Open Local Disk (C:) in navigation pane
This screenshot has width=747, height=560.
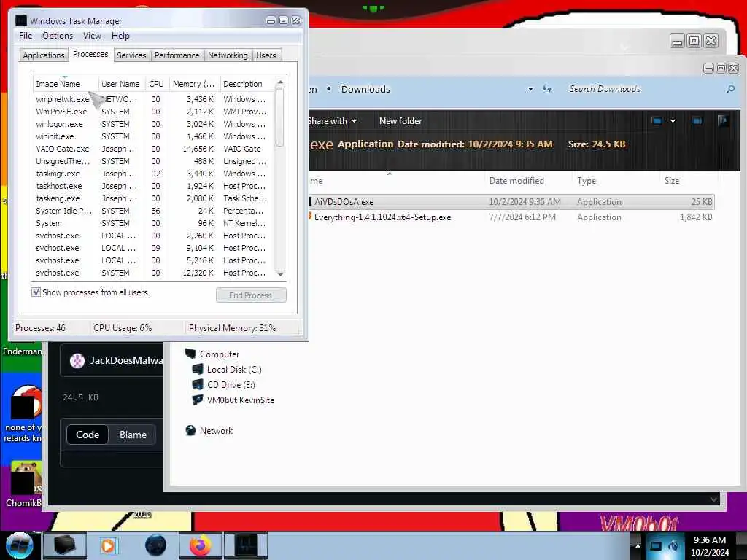227,369
